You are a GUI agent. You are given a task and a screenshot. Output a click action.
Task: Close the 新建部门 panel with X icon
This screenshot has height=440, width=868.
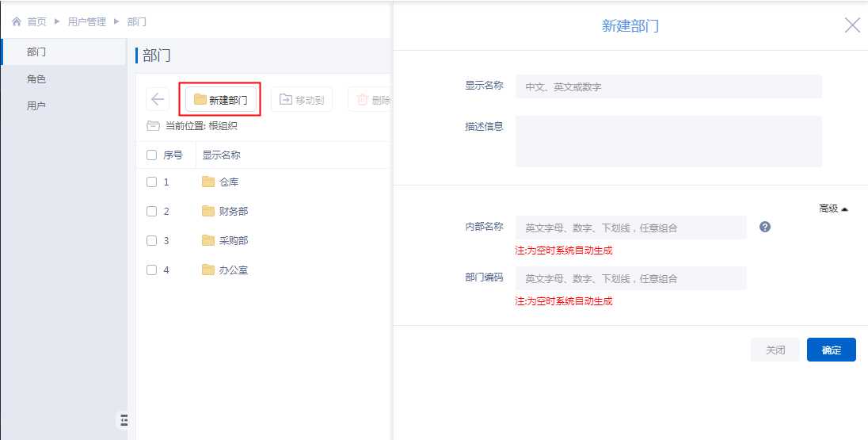(852, 25)
